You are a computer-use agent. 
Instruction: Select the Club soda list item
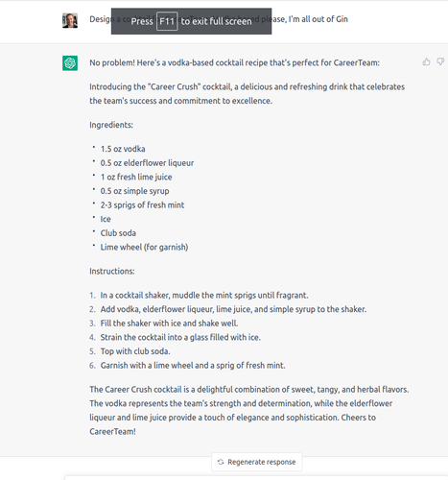[118, 233]
